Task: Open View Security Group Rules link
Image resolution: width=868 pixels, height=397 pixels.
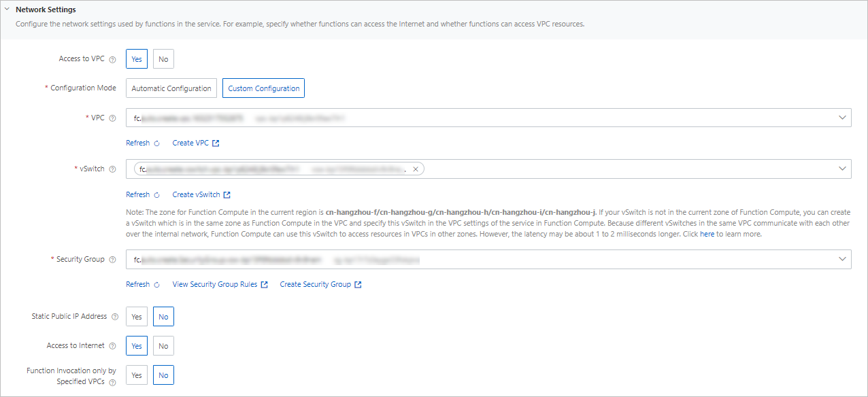Action: point(215,284)
